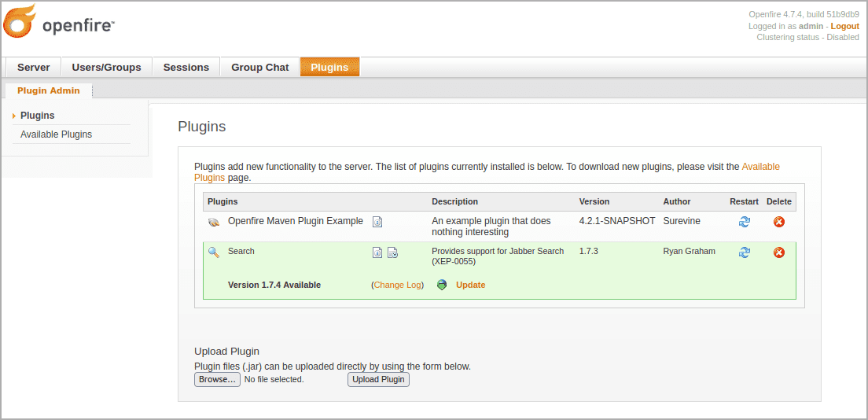Delete the Search plugin
The height and width of the screenshot is (420, 868).
point(778,252)
